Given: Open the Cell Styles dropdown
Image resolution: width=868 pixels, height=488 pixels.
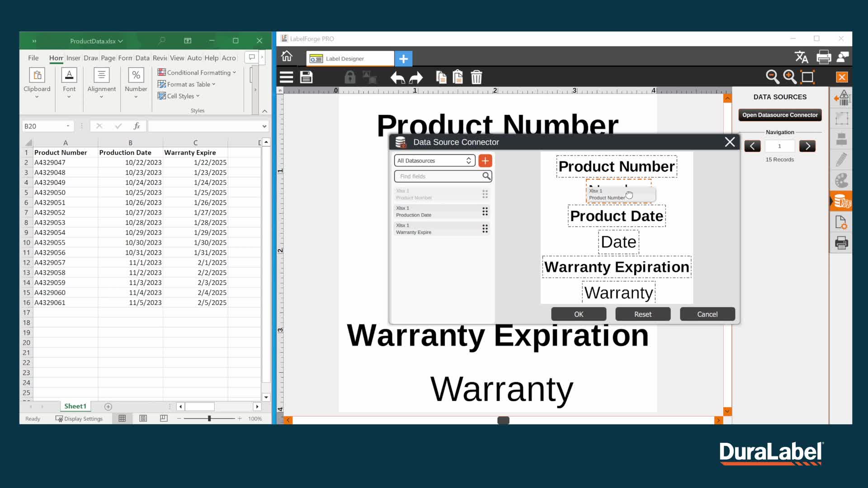Looking at the screenshot, I should 179,96.
